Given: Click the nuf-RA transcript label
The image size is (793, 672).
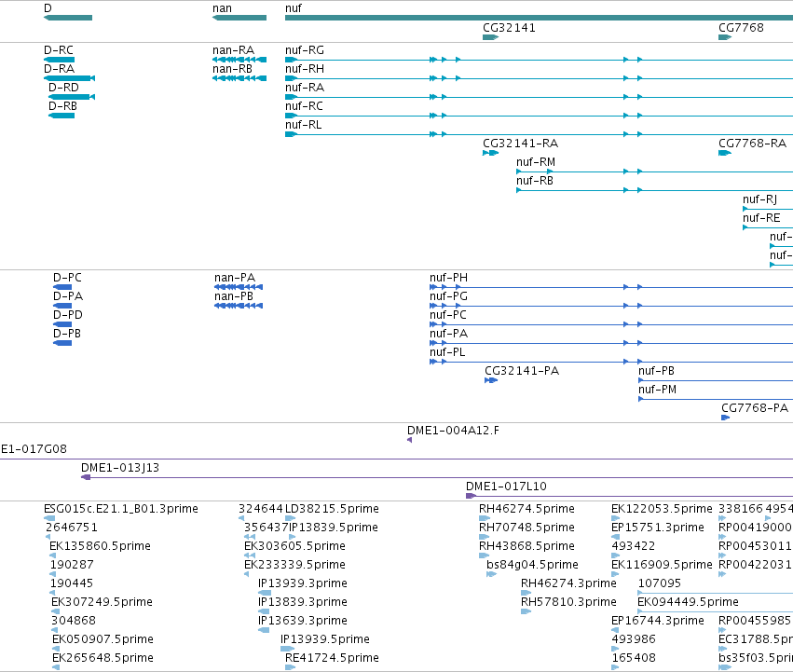Looking at the screenshot, I should pos(305,88).
